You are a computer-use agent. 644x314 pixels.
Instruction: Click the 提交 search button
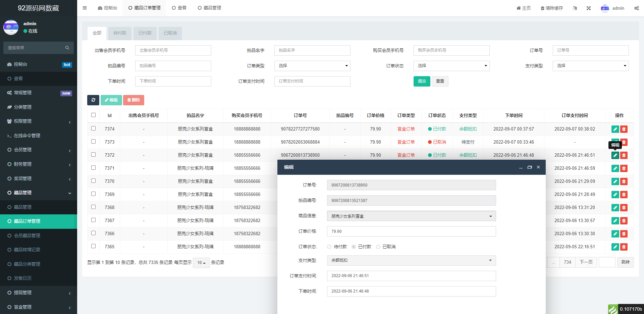click(422, 81)
